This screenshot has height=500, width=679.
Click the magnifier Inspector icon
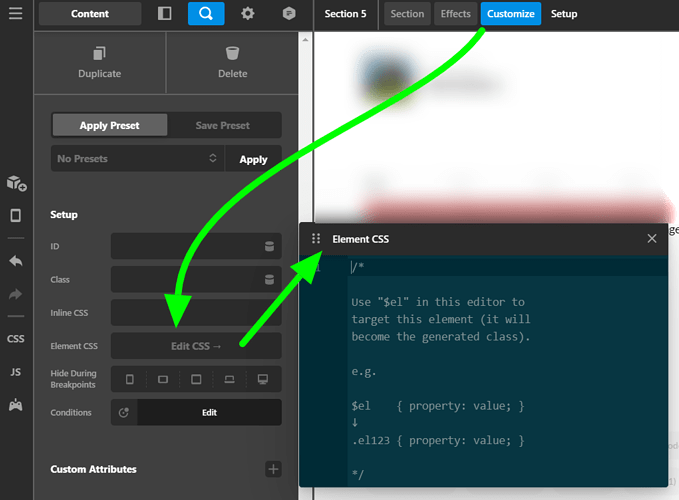tap(206, 13)
